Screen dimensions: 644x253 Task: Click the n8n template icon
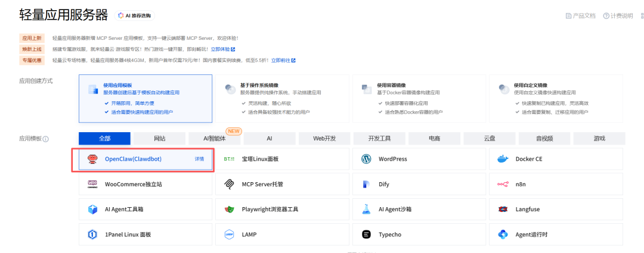click(503, 185)
